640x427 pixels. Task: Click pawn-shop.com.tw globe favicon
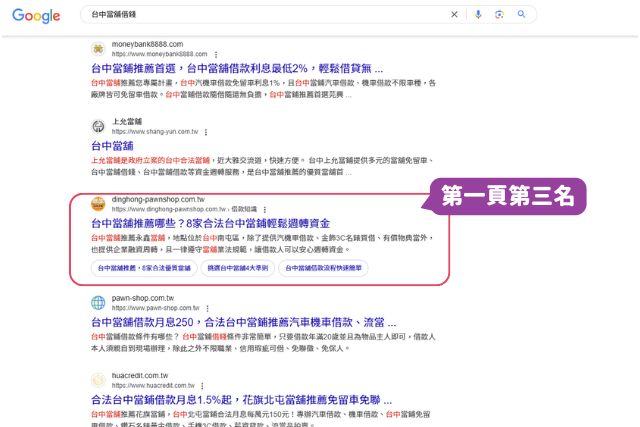(x=98, y=303)
